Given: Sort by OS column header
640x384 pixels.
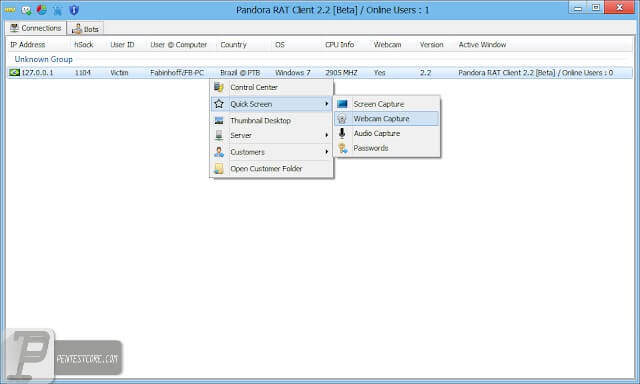Looking at the screenshot, I should [280, 45].
